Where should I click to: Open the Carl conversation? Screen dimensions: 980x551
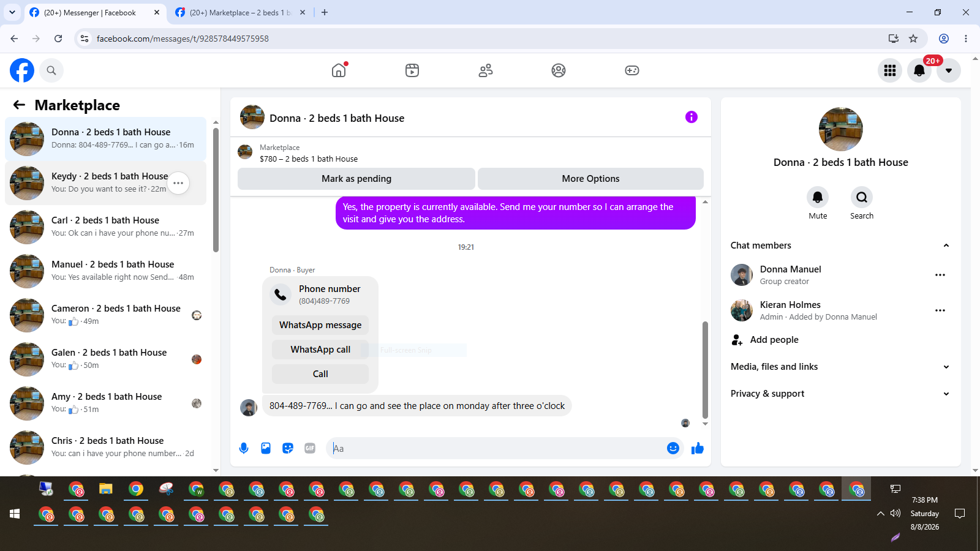click(105, 227)
